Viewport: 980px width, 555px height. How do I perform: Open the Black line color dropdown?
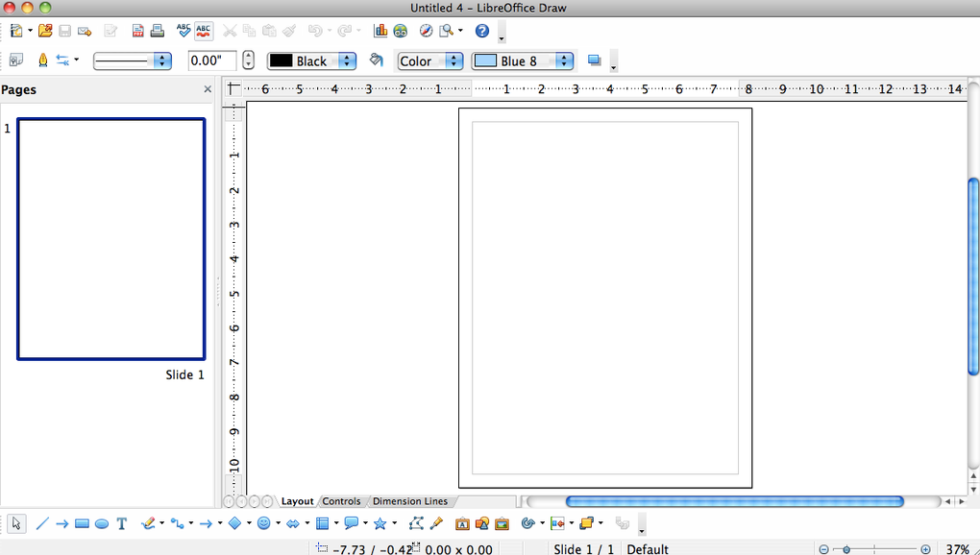coord(347,60)
